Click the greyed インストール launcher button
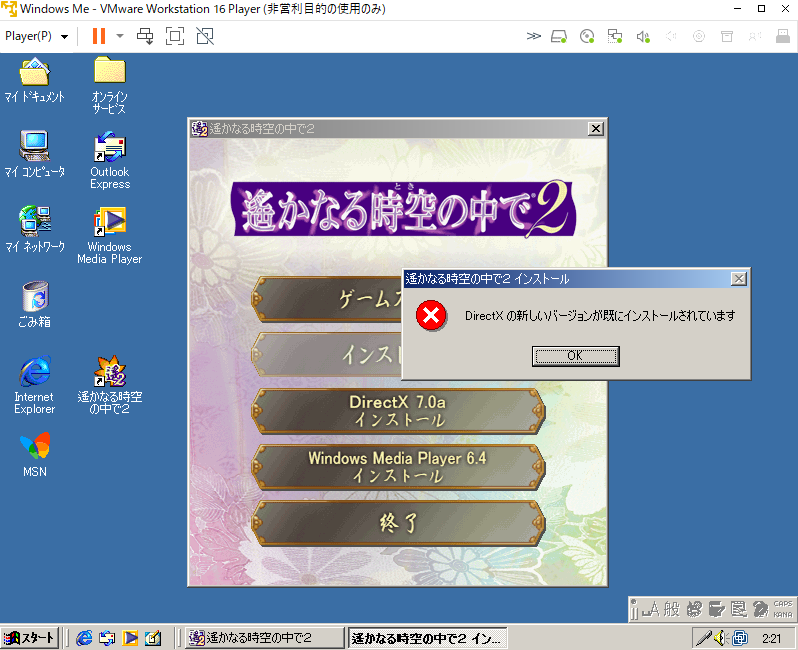Viewport: 798px width, 650px height. coord(327,355)
